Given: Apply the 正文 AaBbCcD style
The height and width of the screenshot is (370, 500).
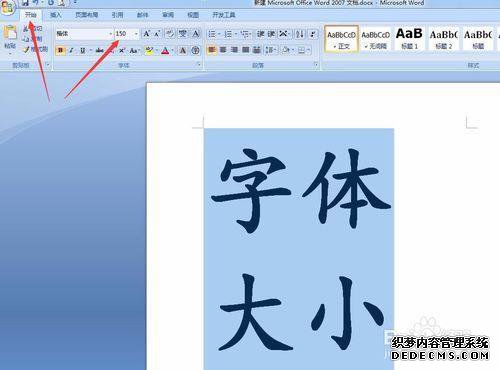Looking at the screenshot, I should (x=341, y=38).
